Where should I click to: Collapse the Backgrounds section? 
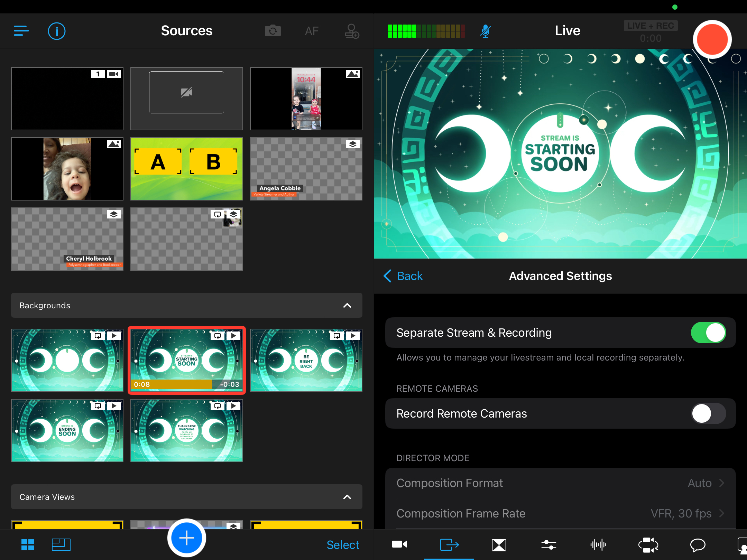coord(347,306)
